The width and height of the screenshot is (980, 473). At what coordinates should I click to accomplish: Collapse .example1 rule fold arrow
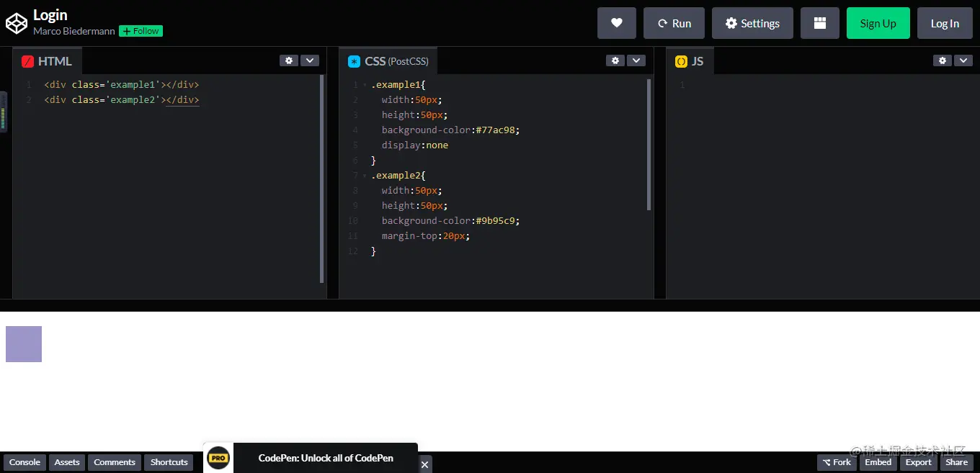(365, 85)
